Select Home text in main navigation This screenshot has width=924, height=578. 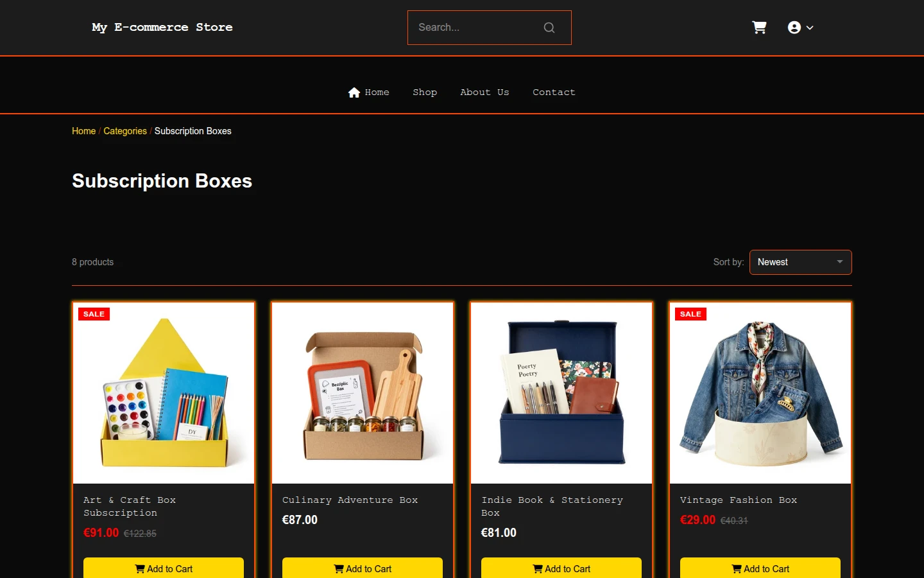[377, 92]
